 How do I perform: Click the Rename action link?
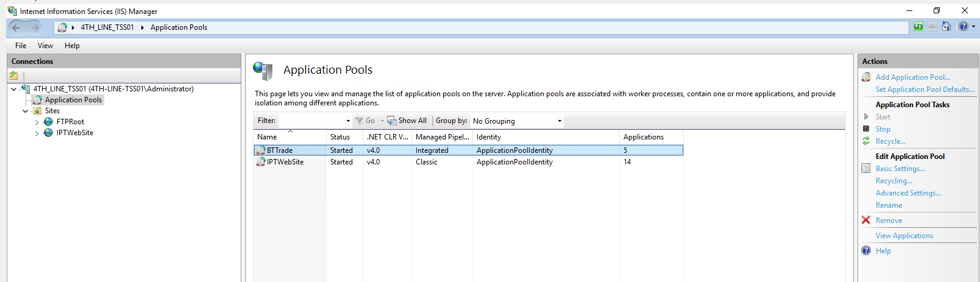coord(889,205)
